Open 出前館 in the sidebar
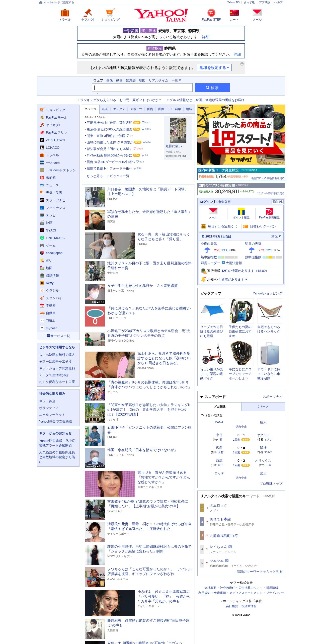The height and width of the screenshot is (644, 322). click(x=51, y=178)
